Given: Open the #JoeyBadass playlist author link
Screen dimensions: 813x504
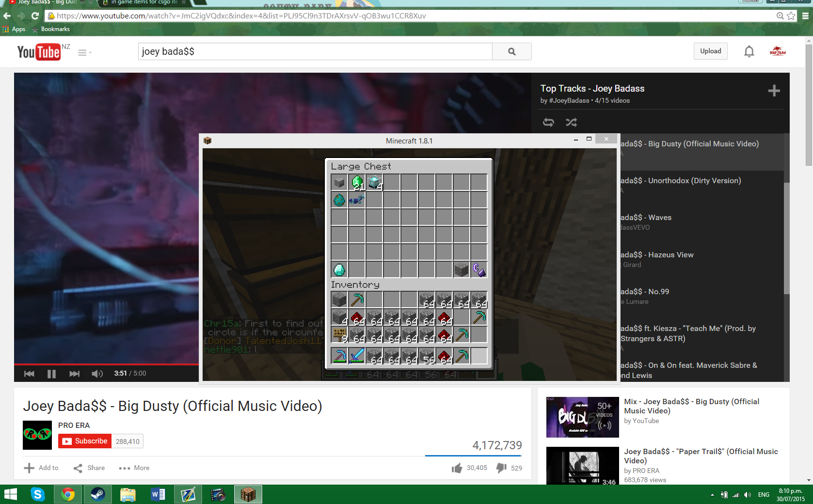Looking at the screenshot, I should (x=569, y=100).
